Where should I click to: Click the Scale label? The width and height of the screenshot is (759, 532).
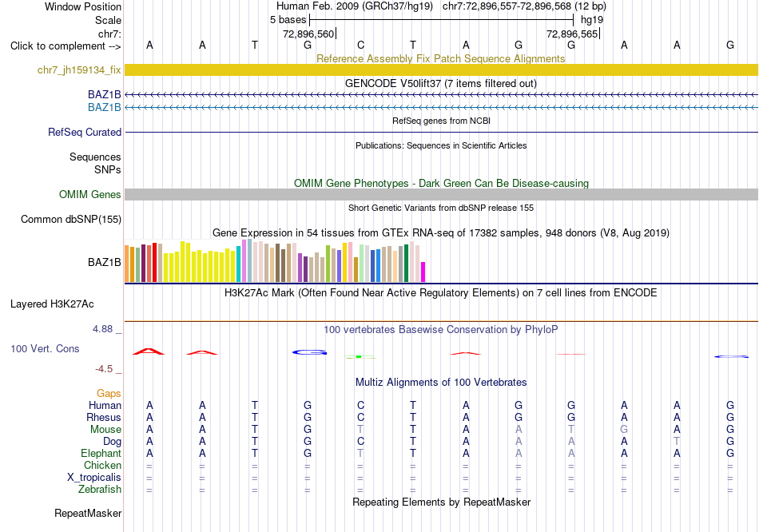[x=108, y=20]
